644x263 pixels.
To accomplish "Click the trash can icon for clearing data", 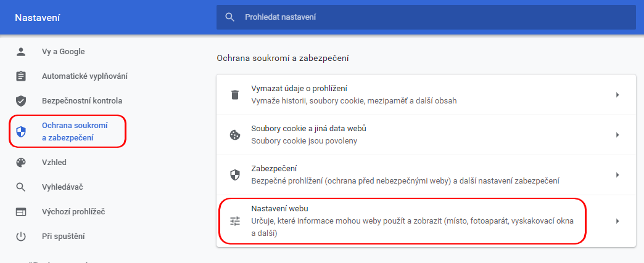I will point(234,95).
